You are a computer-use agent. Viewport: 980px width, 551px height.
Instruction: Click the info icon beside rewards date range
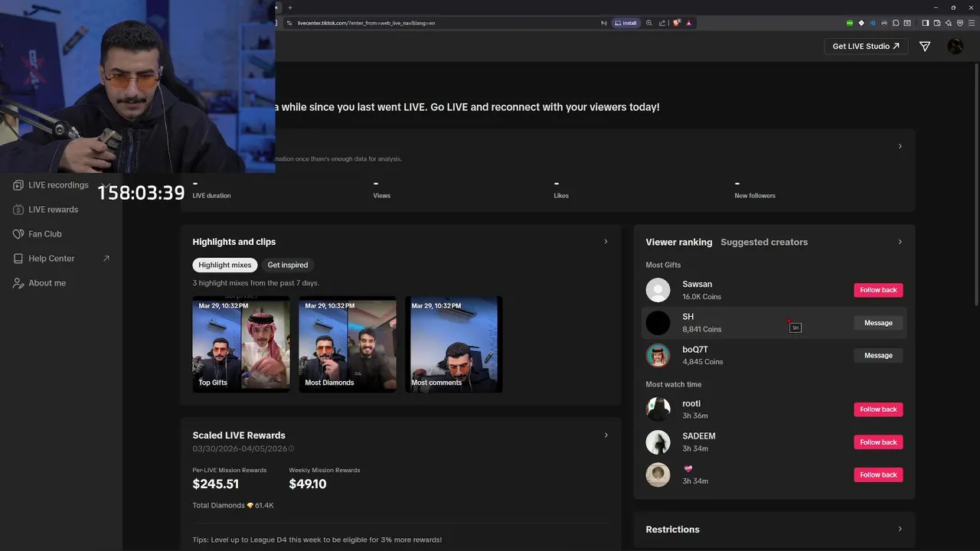click(291, 448)
